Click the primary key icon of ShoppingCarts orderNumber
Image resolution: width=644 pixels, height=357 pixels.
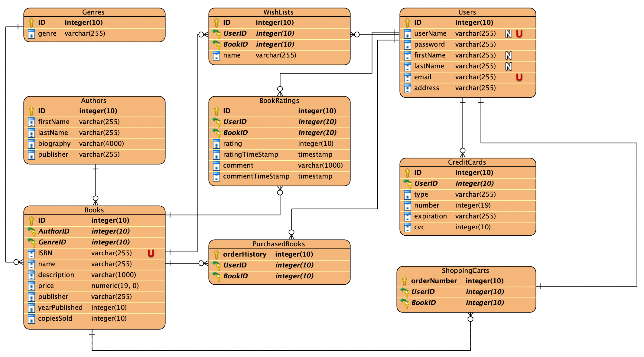click(x=404, y=281)
